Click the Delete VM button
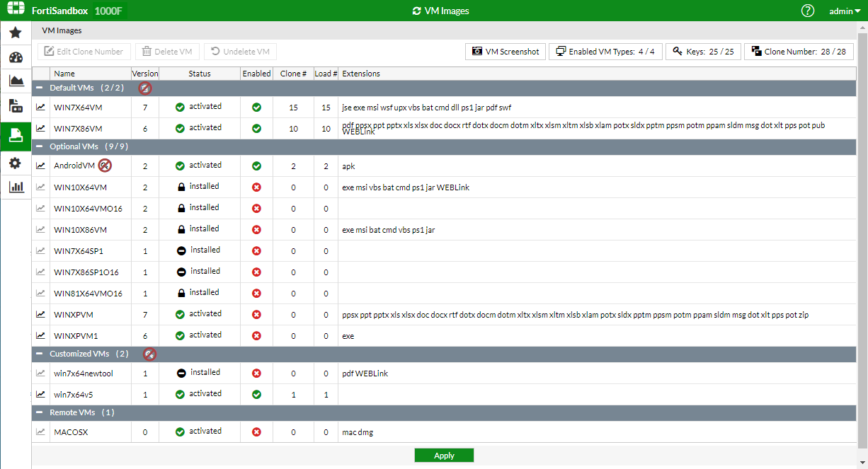The image size is (868, 469). click(x=167, y=52)
